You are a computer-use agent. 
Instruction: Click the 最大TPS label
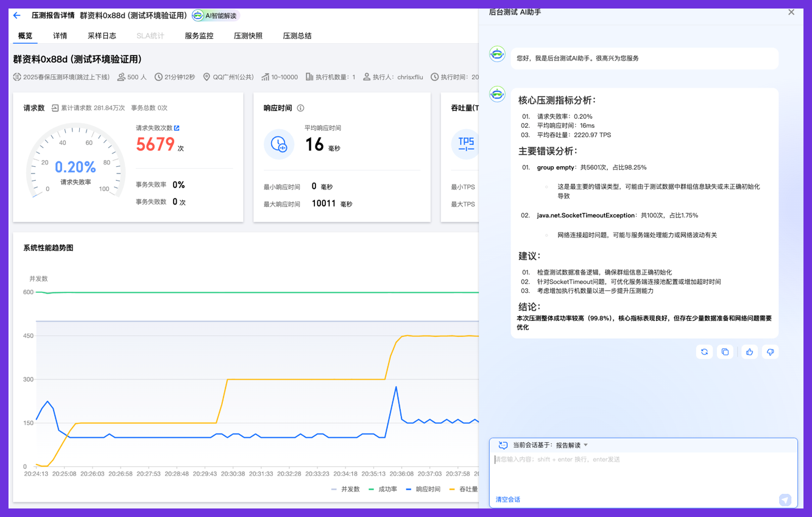click(463, 204)
